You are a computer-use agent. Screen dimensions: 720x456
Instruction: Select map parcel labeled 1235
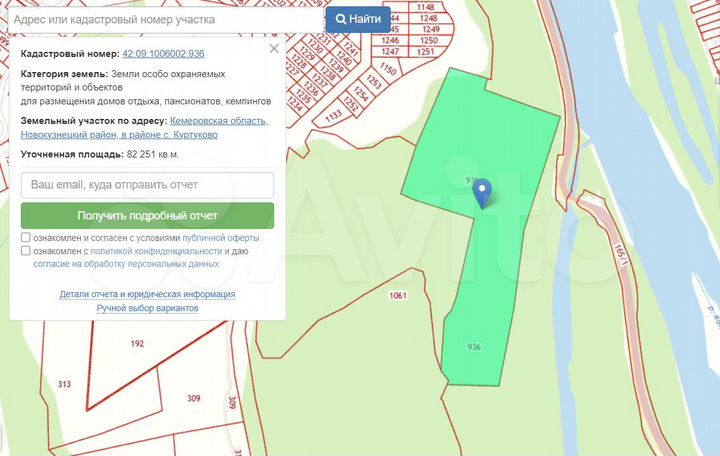[x=304, y=96]
